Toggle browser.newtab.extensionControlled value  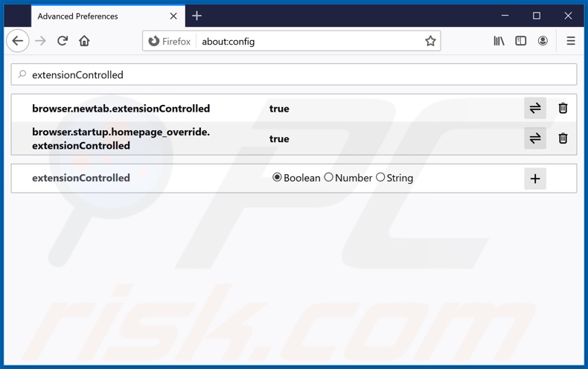[534, 109]
